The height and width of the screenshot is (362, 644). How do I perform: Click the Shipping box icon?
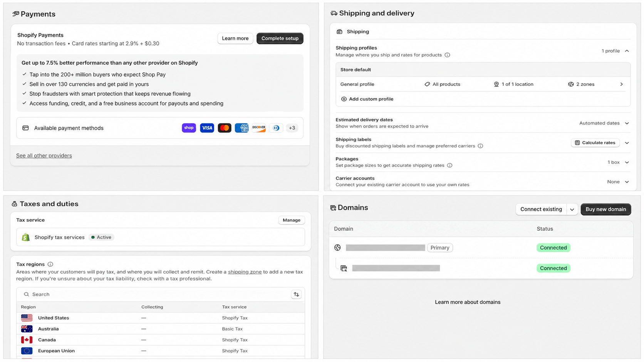click(x=339, y=32)
